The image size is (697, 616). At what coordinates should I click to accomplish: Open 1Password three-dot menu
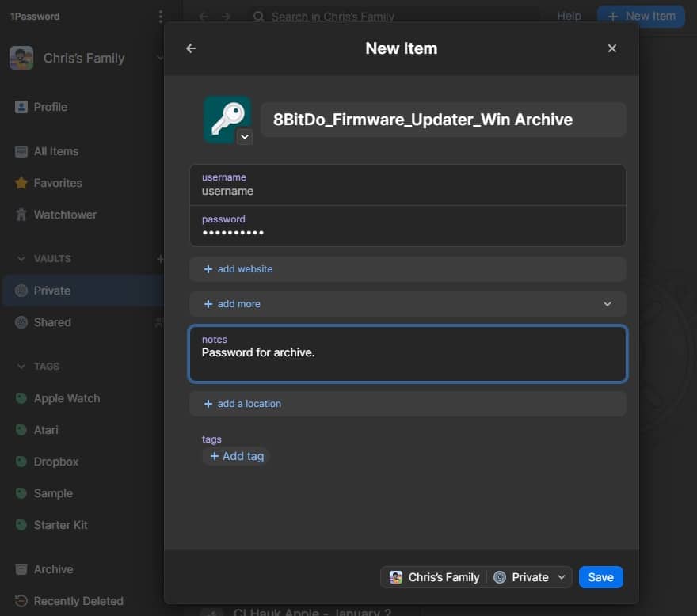pos(161,17)
